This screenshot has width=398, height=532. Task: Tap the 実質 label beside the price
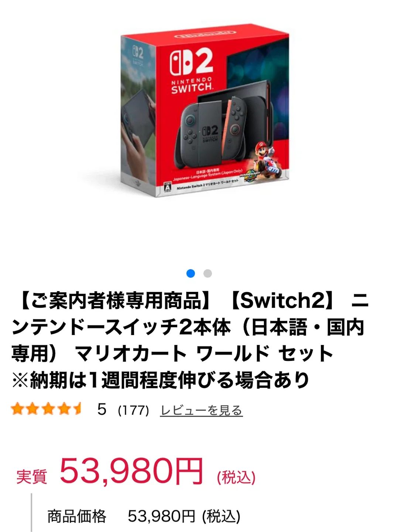coord(32,477)
